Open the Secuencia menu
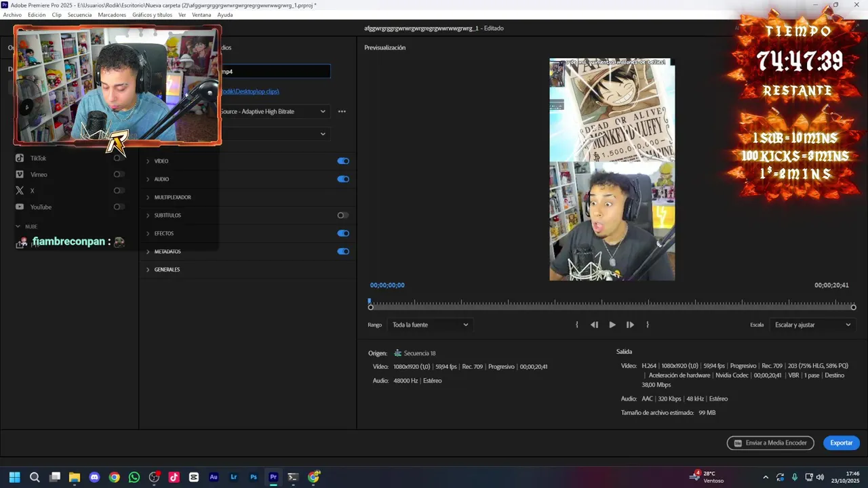The height and width of the screenshot is (488, 868). (79, 15)
